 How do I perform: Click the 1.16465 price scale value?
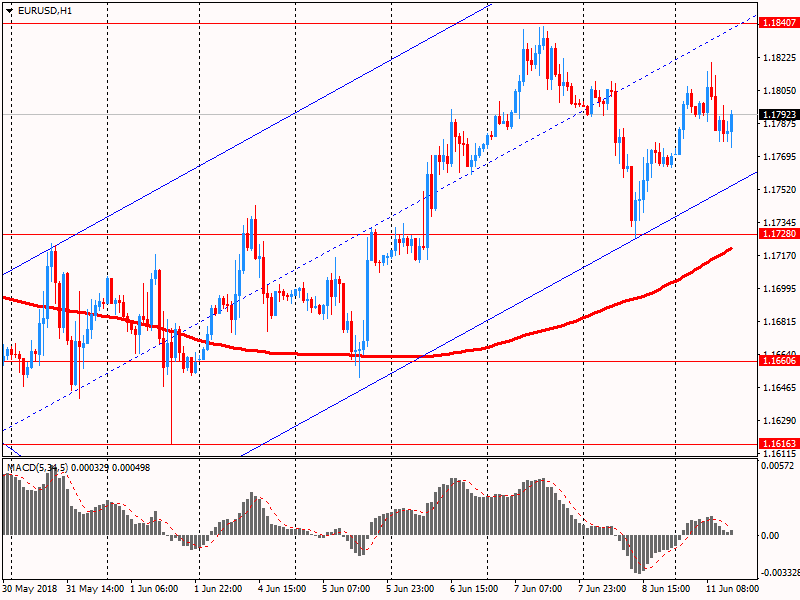click(x=779, y=388)
